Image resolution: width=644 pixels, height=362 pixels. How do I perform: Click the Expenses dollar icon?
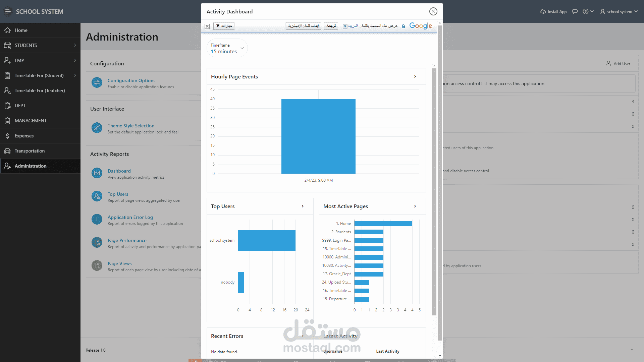tap(7, 136)
